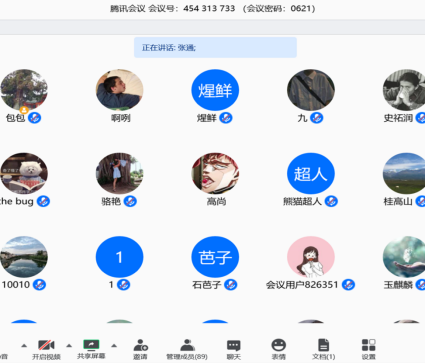Select 史祐润's black-and-white avatar
The height and width of the screenshot is (363, 425).
coord(404,90)
